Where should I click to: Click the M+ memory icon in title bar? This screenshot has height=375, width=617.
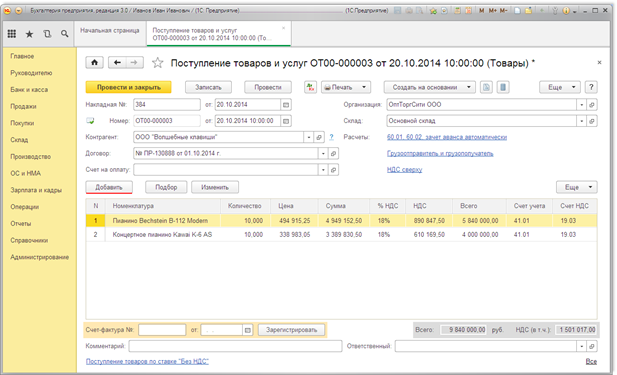pos(493,11)
